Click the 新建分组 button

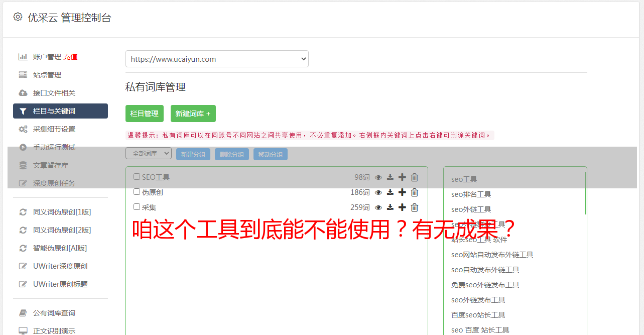click(x=193, y=154)
